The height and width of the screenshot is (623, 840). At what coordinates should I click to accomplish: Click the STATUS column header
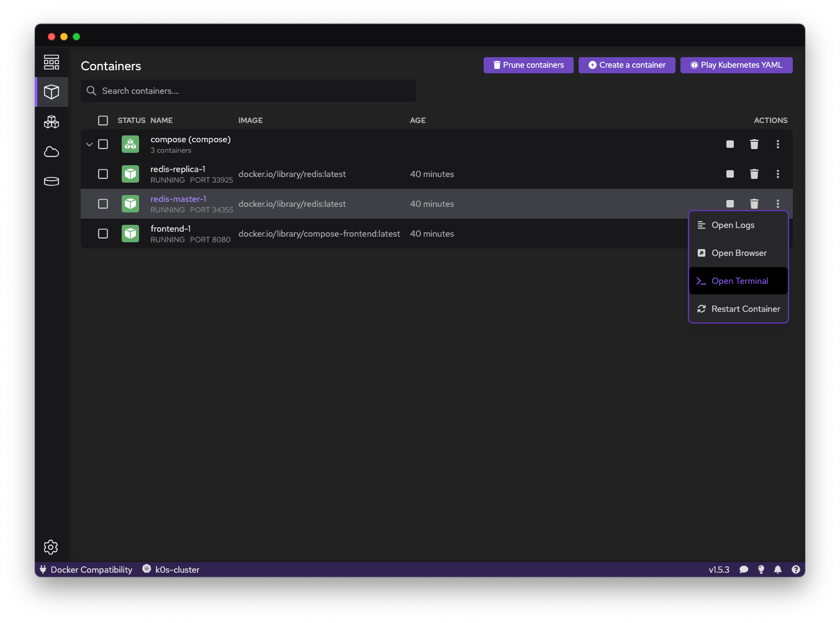point(132,121)
